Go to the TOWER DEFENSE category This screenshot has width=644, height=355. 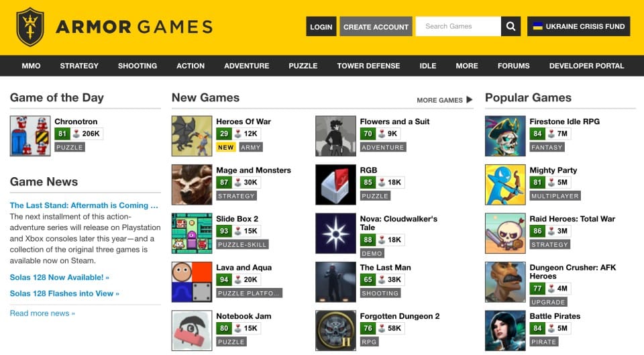pos(368,66)
